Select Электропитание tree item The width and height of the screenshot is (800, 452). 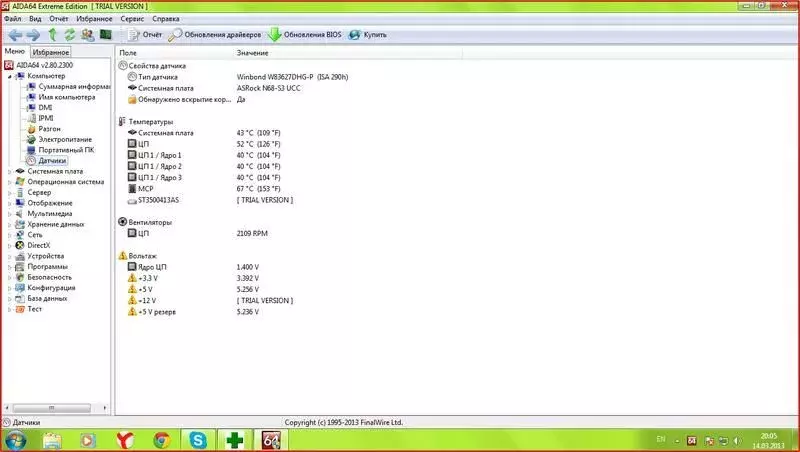(x=59, y=139)
